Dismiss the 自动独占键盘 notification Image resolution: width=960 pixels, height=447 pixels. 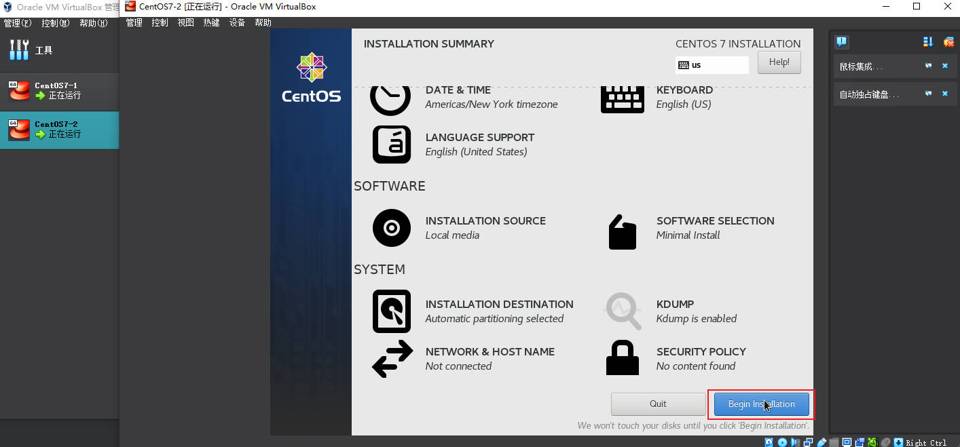(x=944, y=94)
